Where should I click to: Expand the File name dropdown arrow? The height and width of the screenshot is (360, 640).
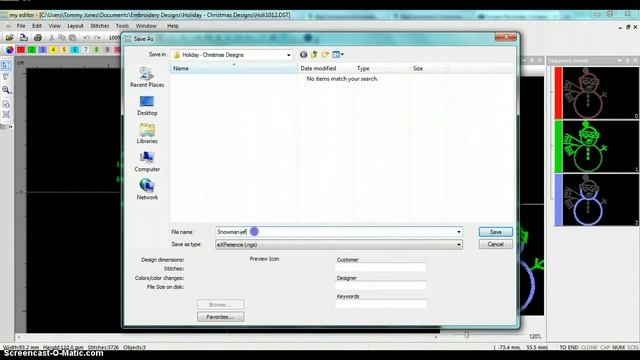point(459,232)
